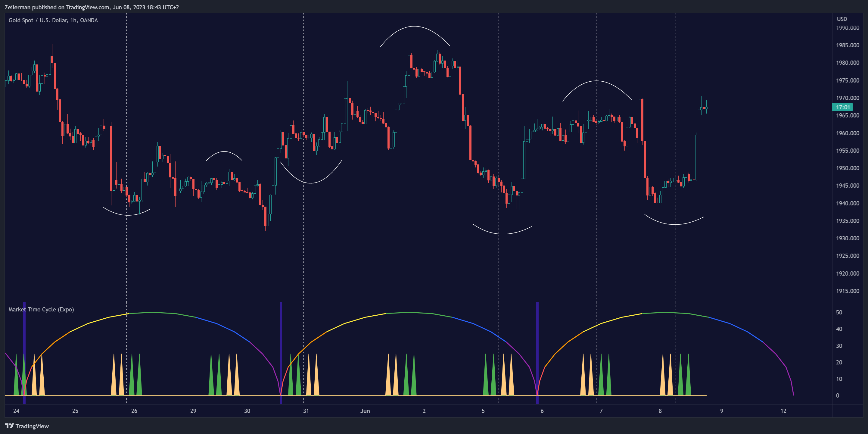Click the indicator scale value 50
The image size is (868, 434).
pos(839,312)
